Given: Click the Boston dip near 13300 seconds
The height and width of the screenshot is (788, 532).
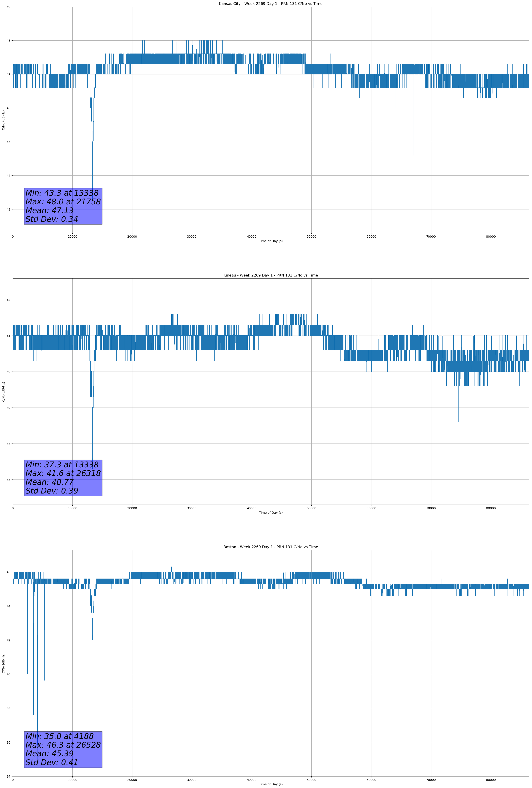Looking at the screenshot, I should point(92,624).
